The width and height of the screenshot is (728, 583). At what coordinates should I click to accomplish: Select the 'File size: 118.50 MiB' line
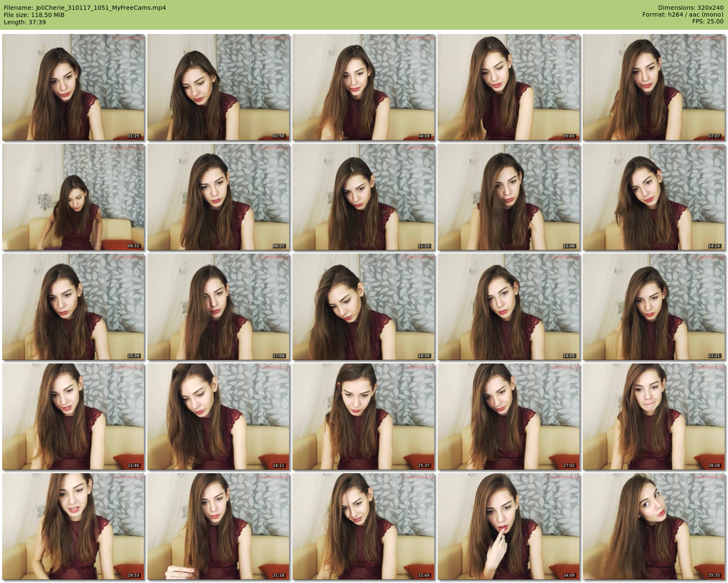[34, 15]
